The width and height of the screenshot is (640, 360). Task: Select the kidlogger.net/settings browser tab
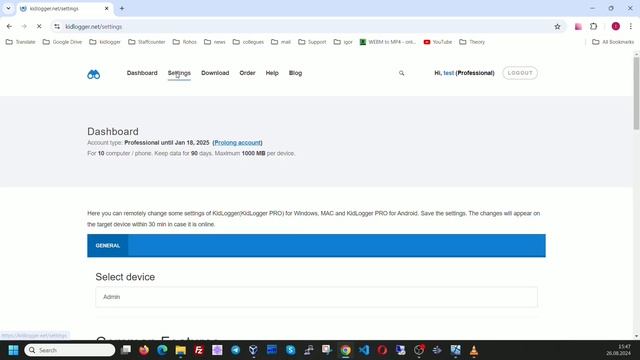point(64,9)
